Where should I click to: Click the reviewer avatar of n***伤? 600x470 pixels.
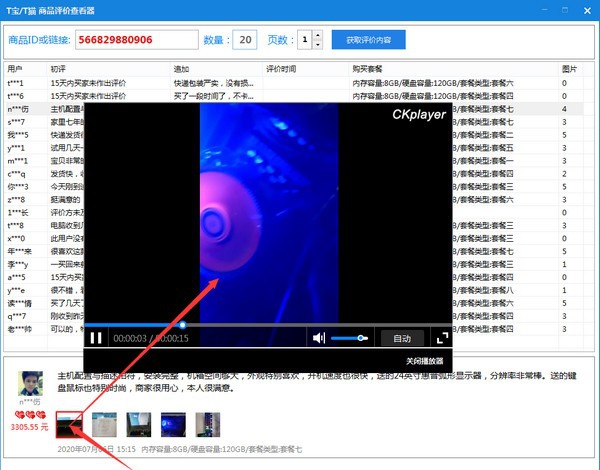(x=30, y=383)
